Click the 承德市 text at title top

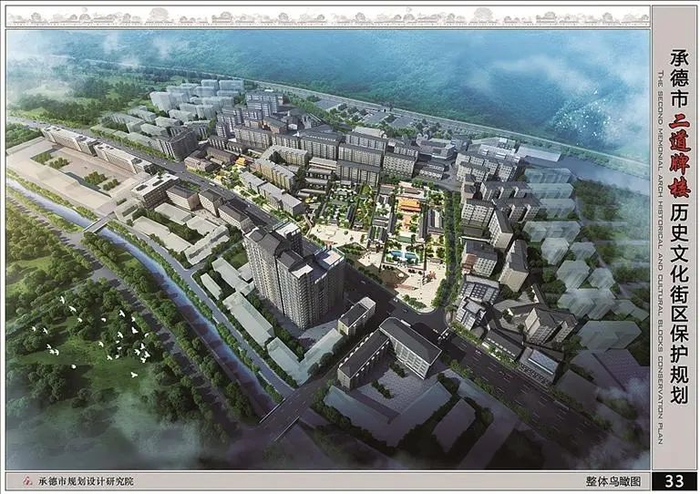[x=679, y=79]
